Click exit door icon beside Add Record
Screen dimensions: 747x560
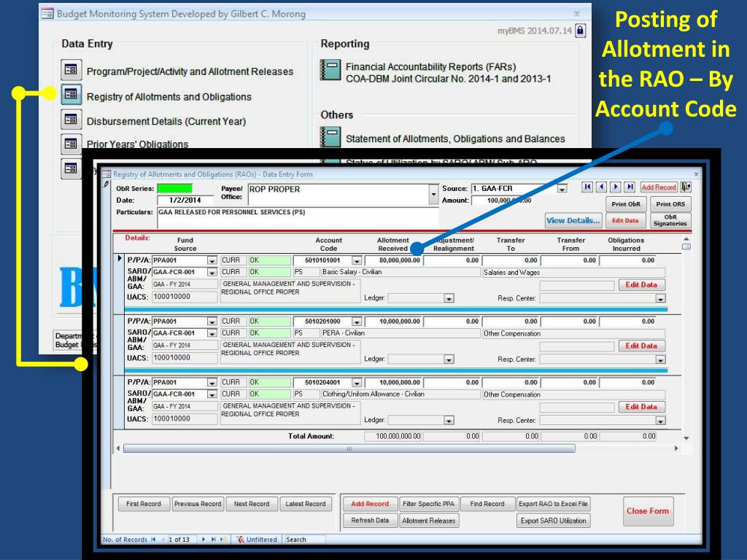(685, 187)
